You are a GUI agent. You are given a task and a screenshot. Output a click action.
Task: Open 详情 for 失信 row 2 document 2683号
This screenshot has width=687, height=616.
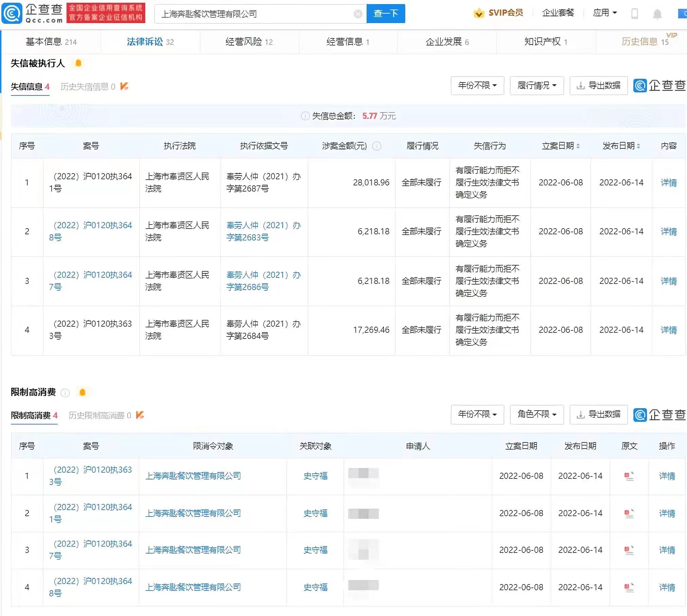click(x=669, y=232)
